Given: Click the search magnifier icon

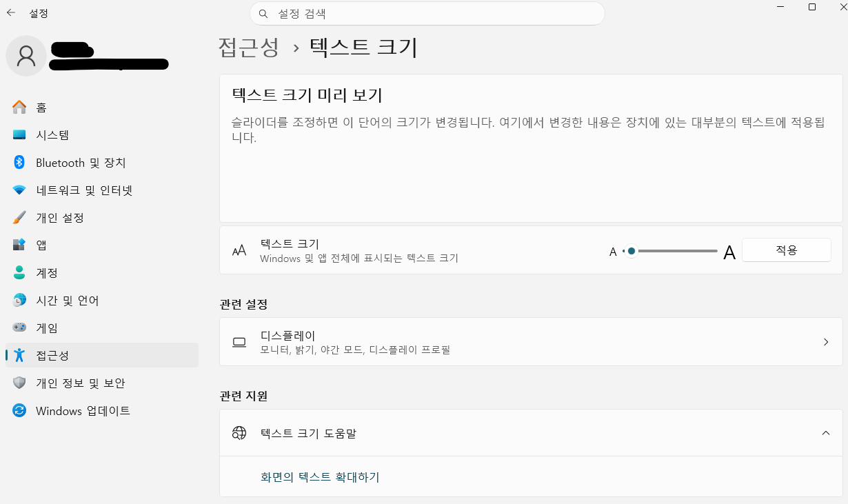Looking at the screenshot, I should click(x=263, y=13).
